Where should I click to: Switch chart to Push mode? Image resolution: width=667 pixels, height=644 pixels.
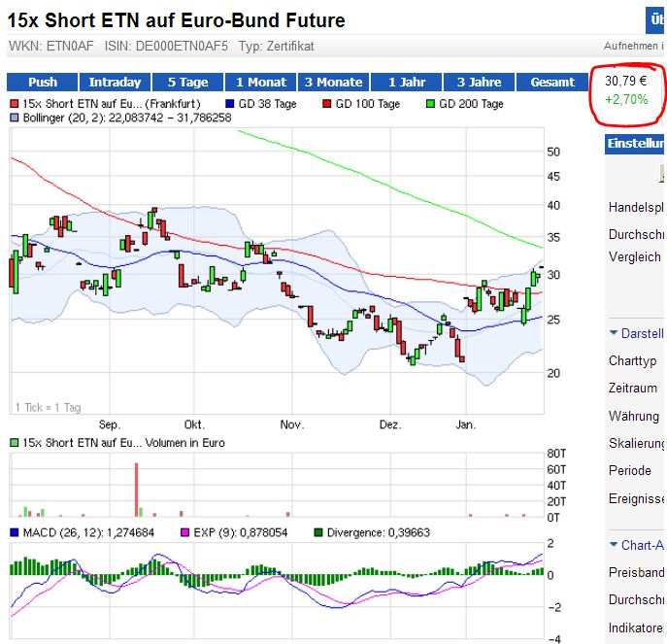pos(42,83)
